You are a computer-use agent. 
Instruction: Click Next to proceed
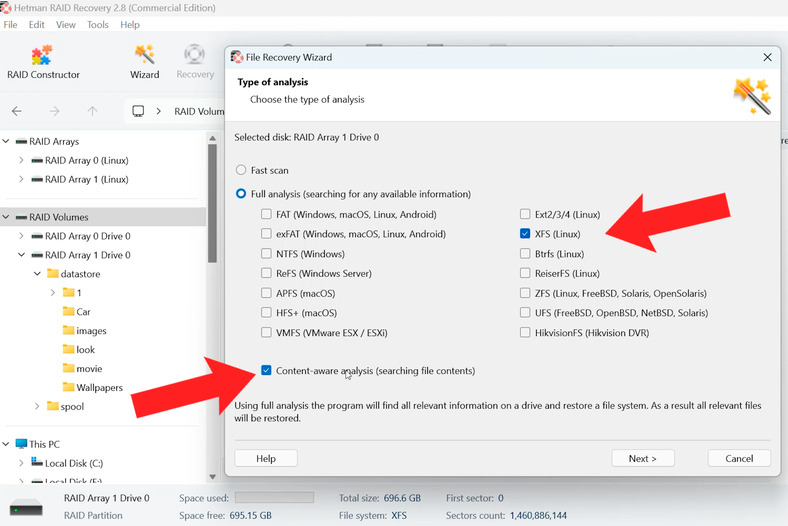coord(643,458)
